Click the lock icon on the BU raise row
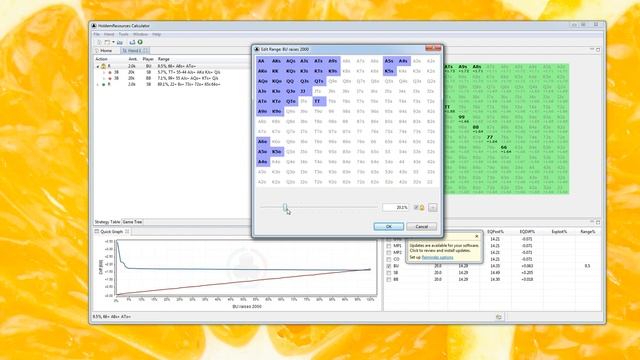Screen dimensions: 640x360 103,66
